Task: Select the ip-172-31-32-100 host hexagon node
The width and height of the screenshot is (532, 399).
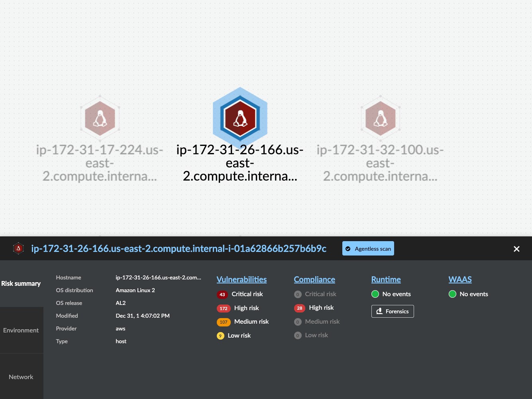Action: click(380, 118)
